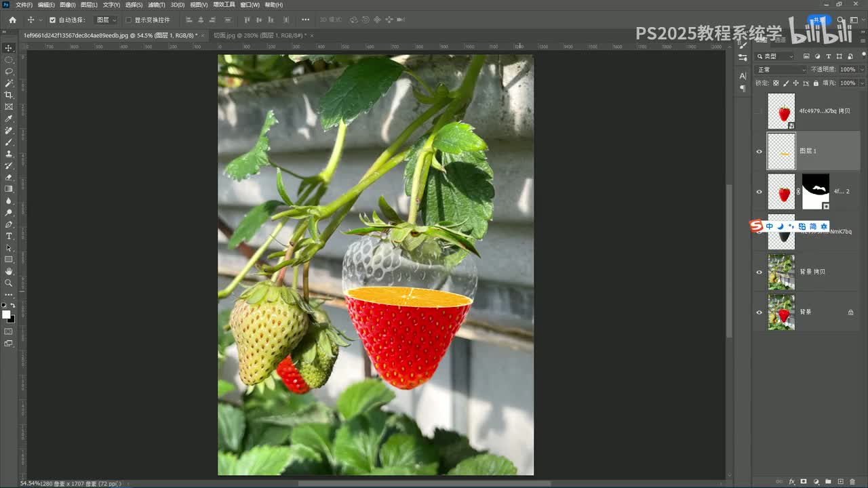This screenshot has height=488, width=868.
Task: Open the 图像(I) menu
Action: coord(68,5)
